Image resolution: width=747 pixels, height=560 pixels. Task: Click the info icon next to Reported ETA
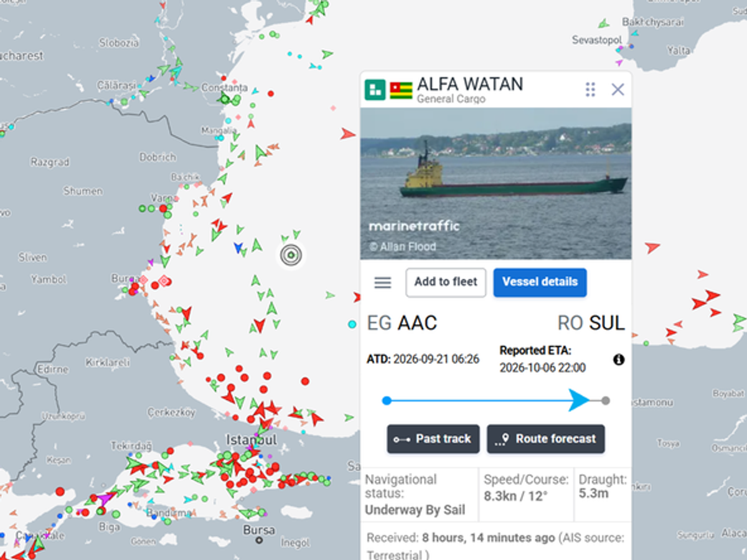point(619,360)
